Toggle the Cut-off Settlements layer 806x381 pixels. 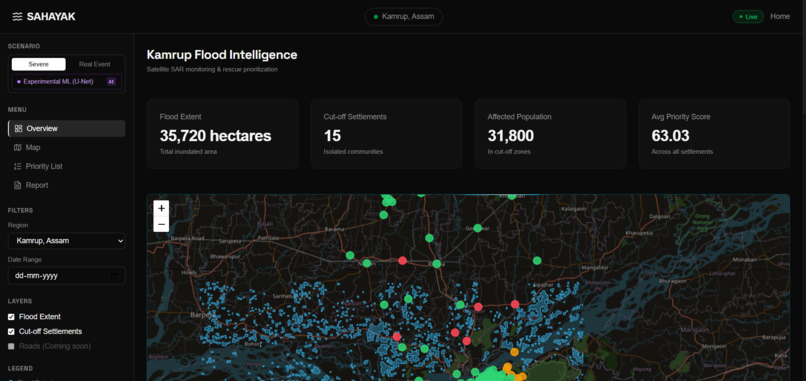click(x=11, y=332)
